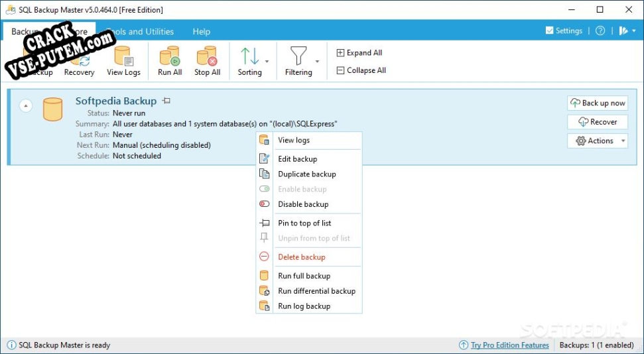Choose Run full backup menu entry
644x354 pixels.
309,276
